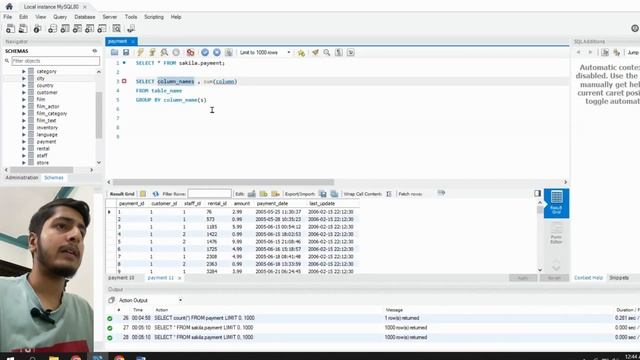Reconnect to DBMS icon
This screenshot has height=360, width=640.
point(131,29)
